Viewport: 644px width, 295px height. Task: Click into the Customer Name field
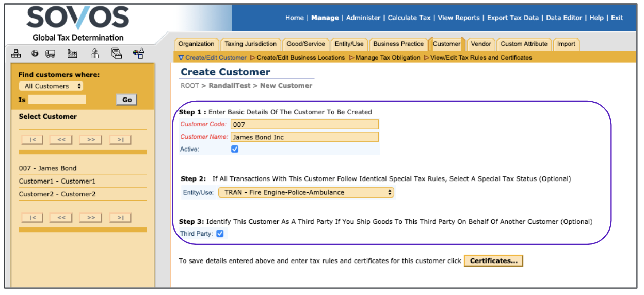304,137
